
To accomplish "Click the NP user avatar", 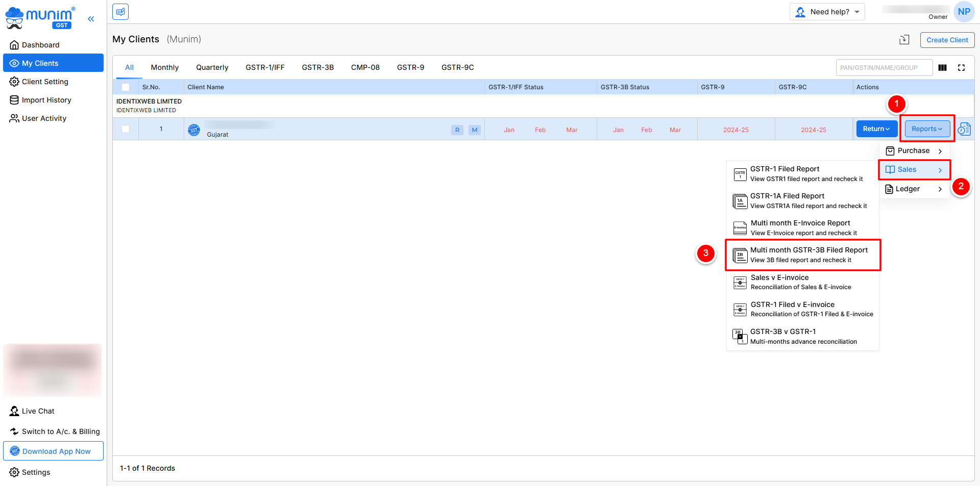I will coord(964,12).
